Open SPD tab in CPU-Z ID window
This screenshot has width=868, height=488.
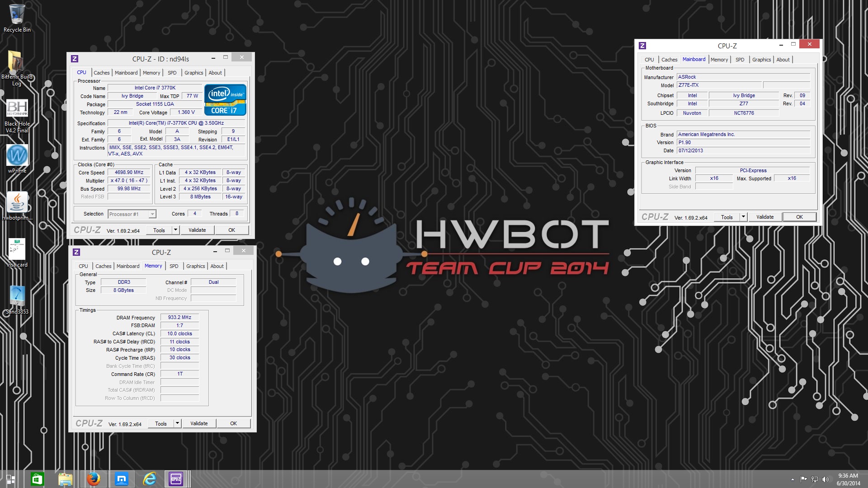pos(172,73)
